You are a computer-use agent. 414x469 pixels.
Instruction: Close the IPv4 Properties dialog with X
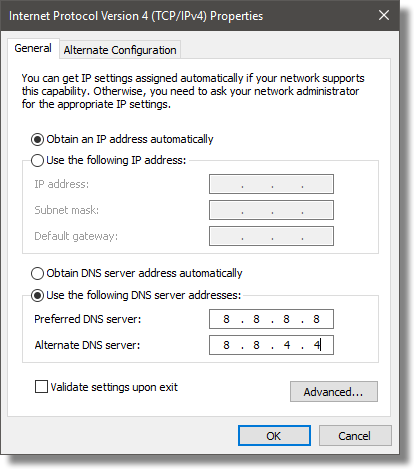point(384,15)
